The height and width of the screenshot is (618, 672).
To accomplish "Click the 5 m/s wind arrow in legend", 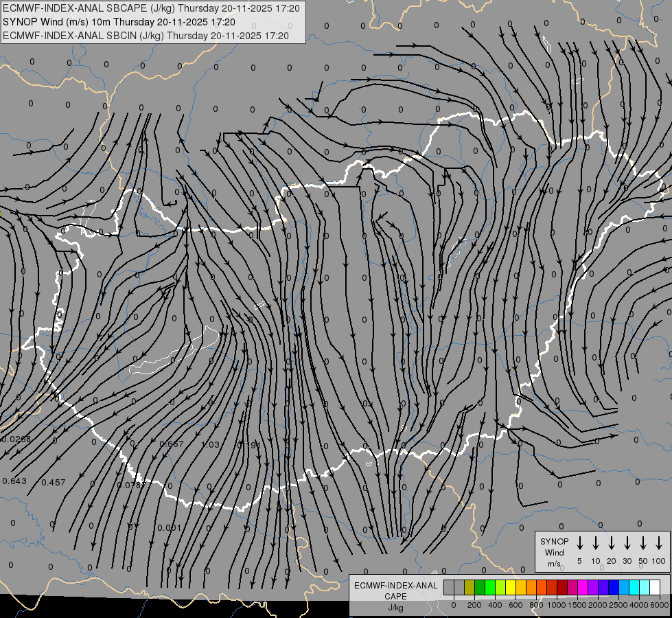I will tap(579, 543).
